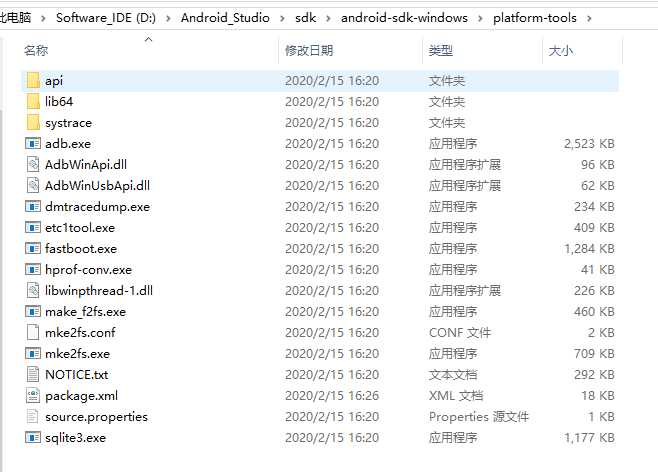The height and width of the screenshot is (472, 658).
Task: Select file name NOTICE.txt
Action: tap(77, 374)
